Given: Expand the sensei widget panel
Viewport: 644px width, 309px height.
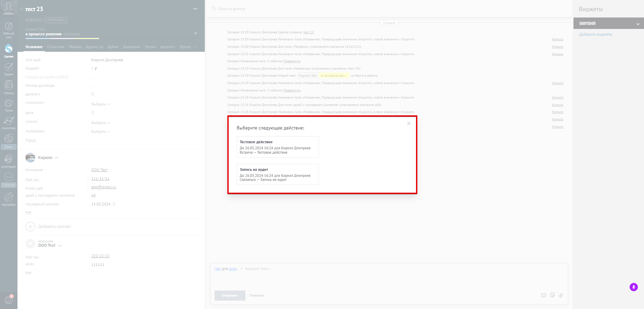Looking at the screenshot, I should (638, 24).
